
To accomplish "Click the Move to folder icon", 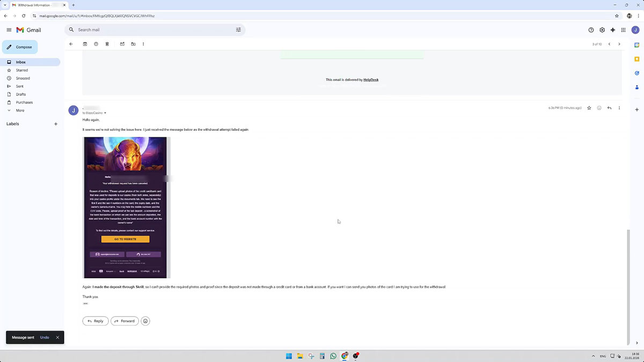I will click(x=133, y=44).
